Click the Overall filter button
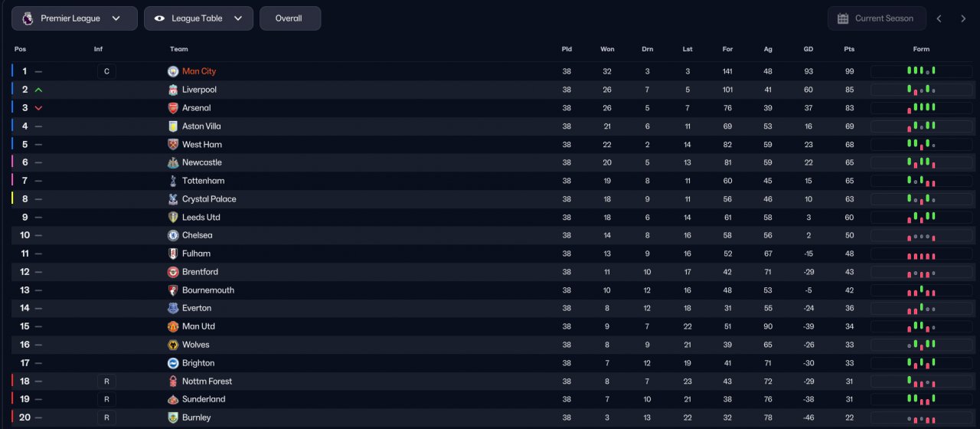 (x=290, y=18)
